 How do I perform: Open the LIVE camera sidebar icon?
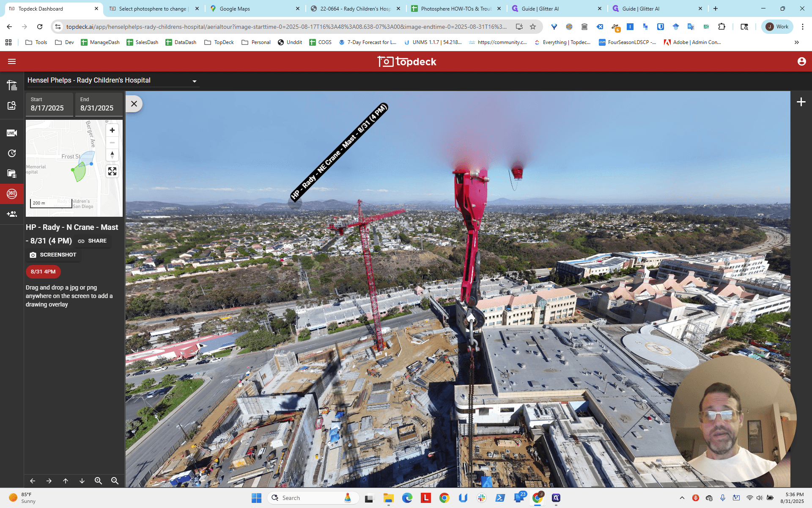tap(12, 133)
